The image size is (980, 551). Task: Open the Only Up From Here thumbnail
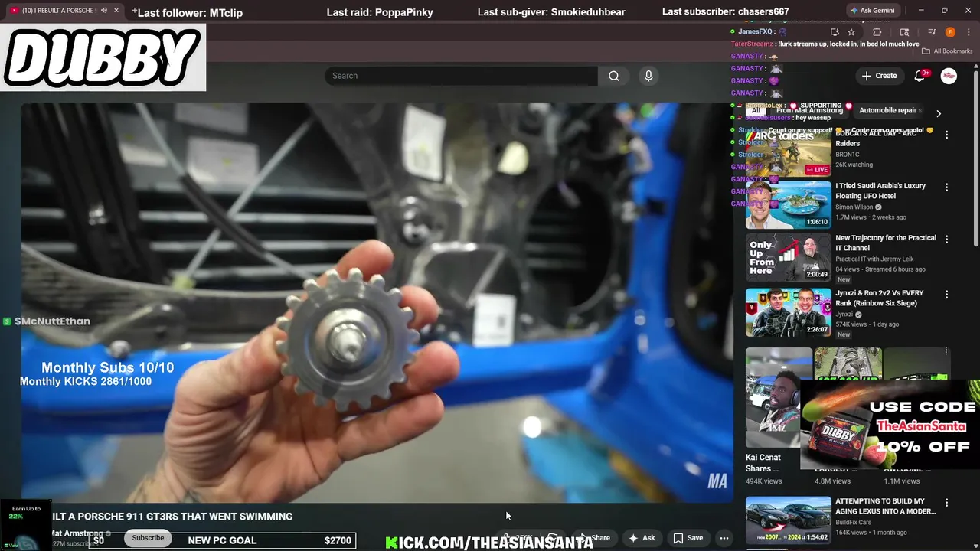[x=788, y=257]
